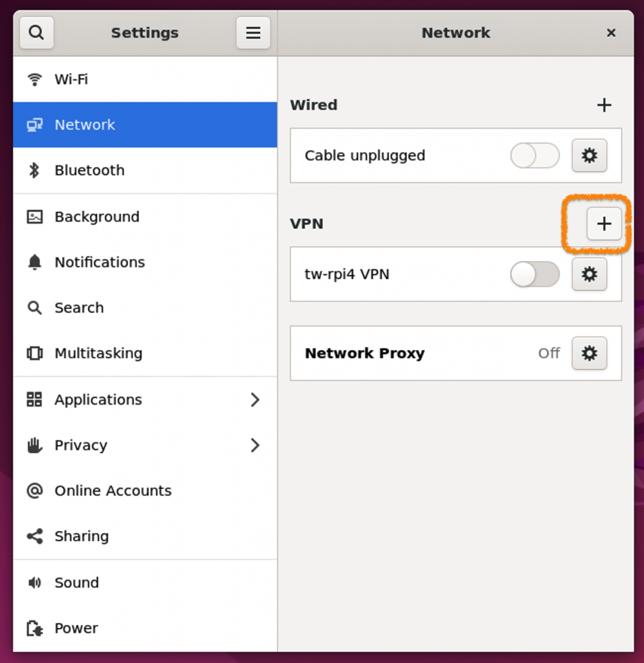644x663 pixels.
Task: Open Network Proxy gear settings
Action: coord(589,353)
